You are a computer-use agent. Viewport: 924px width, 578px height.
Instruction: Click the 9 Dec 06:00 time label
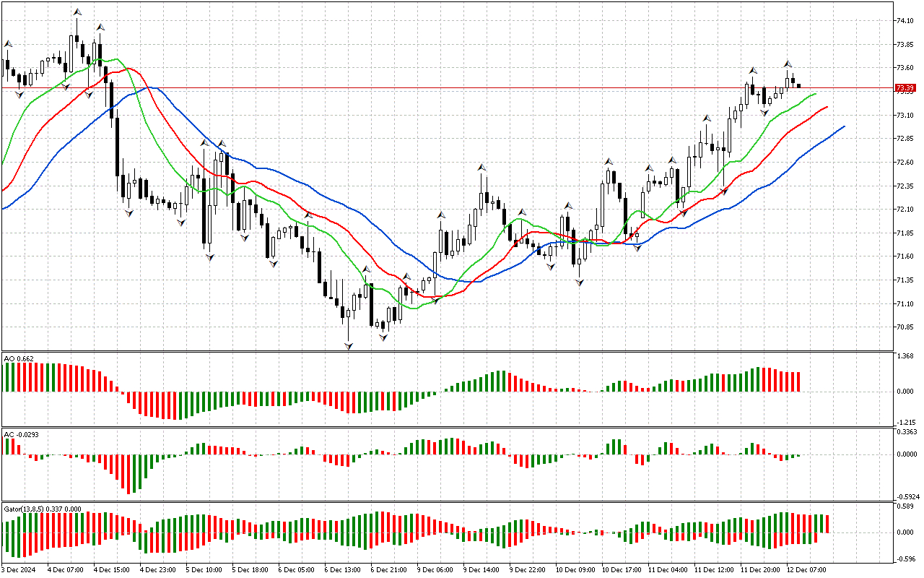pyautogui.click(x=437, y=570)
